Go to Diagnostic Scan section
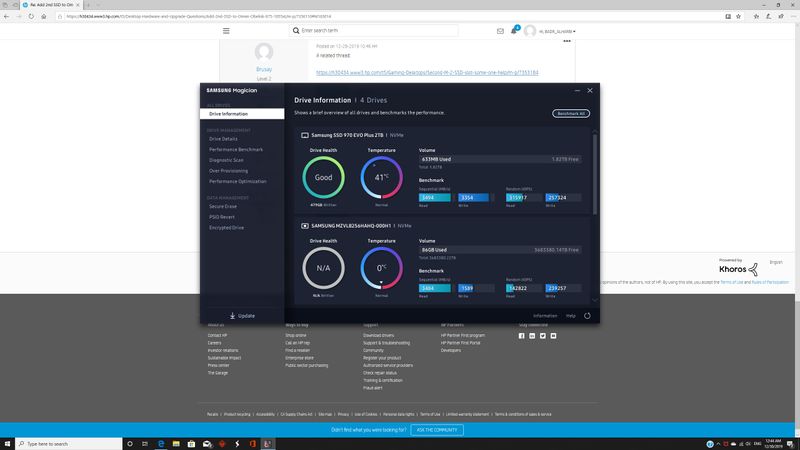 tap(229, 159)
